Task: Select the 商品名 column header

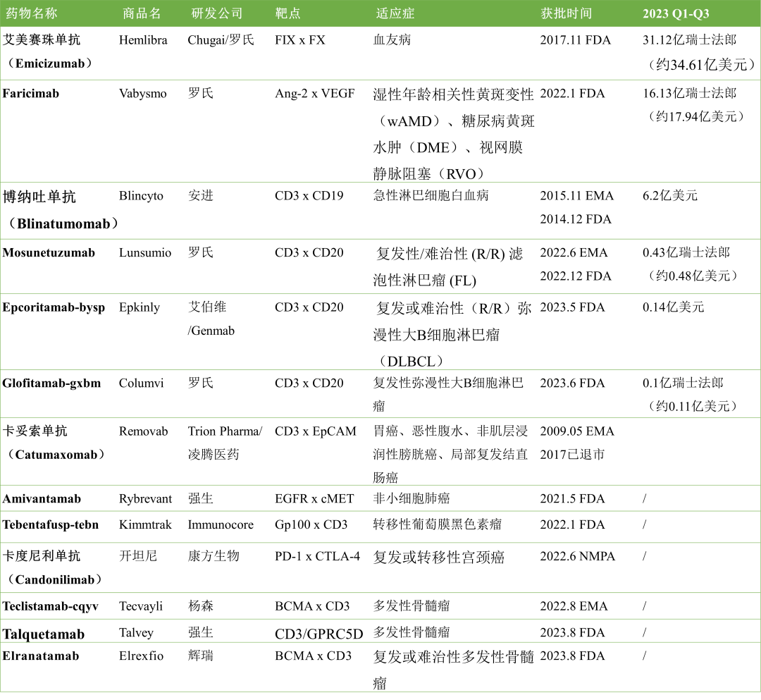Action: pos(142,13)
